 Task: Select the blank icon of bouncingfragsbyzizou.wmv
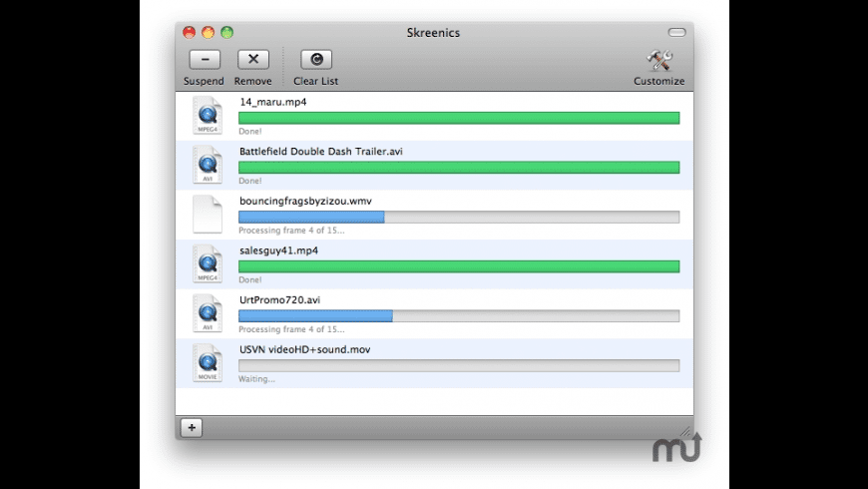click(x=208, y=215)
